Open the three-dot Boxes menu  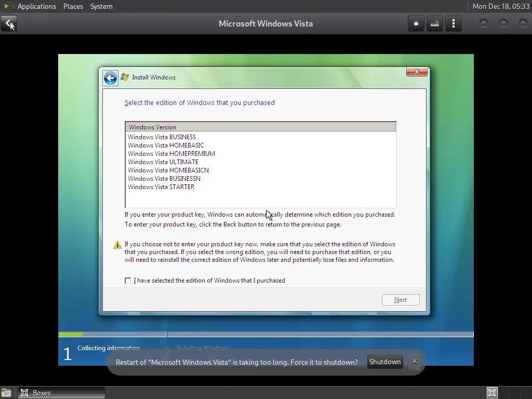coord(453,24)
